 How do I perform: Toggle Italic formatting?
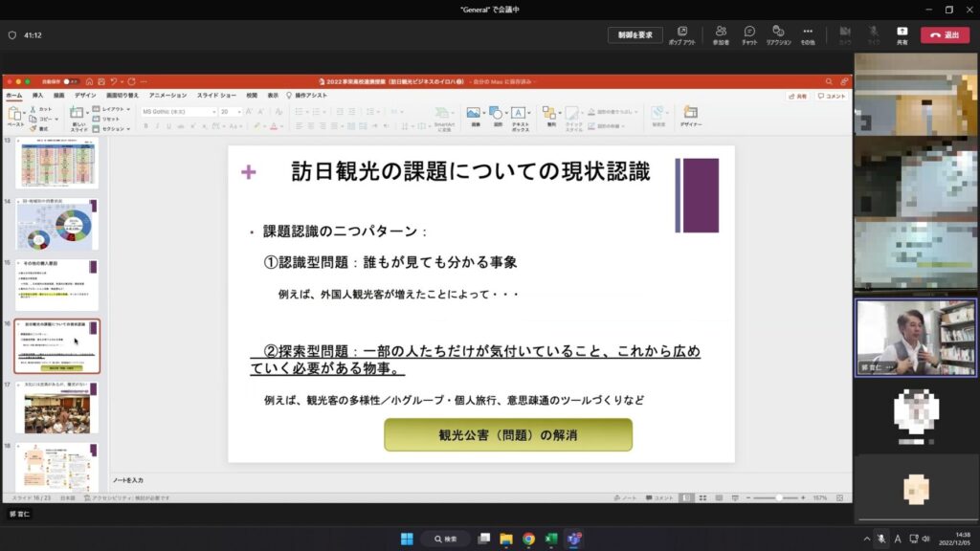coord(157,126)
